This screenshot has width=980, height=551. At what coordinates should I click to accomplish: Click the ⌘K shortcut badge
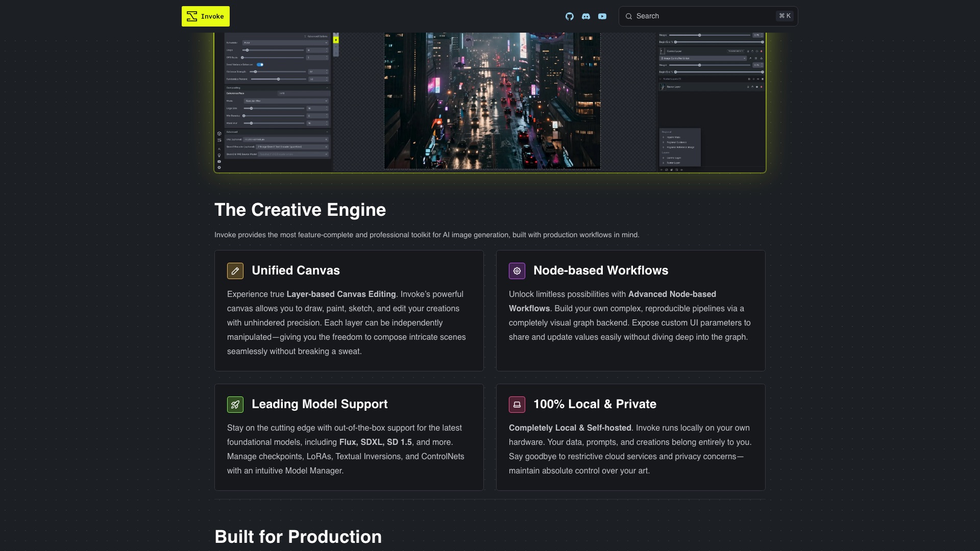tap(785, 16)
